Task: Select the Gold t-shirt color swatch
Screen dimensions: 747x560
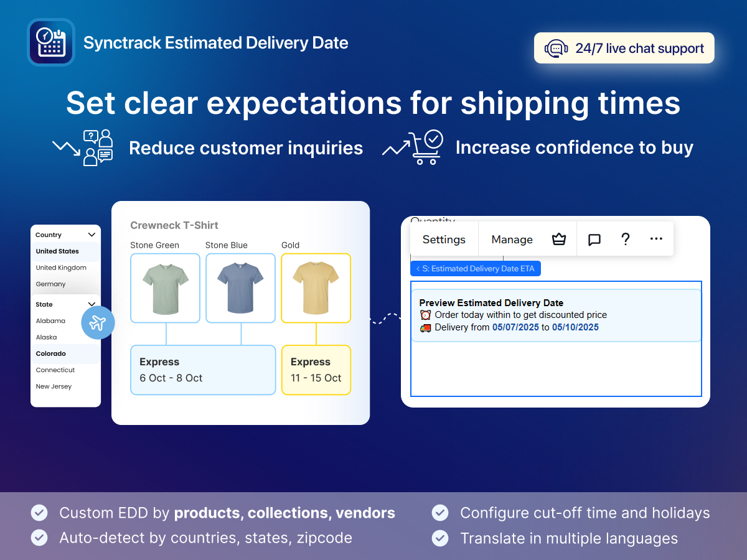Action: [316, 288]
